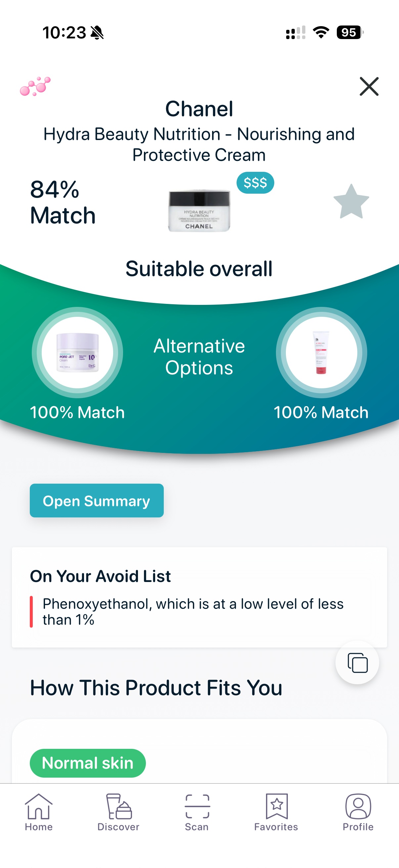
Task: Tap the On Your Avoid List heading
Action: [100, 576]
